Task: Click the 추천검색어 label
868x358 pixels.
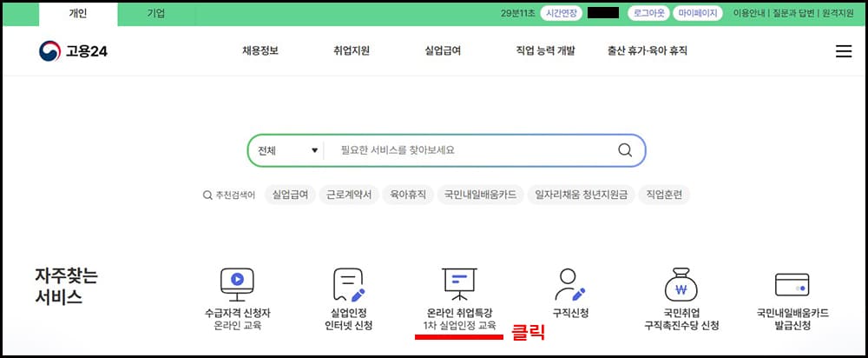Action: [x=235, y=195]
